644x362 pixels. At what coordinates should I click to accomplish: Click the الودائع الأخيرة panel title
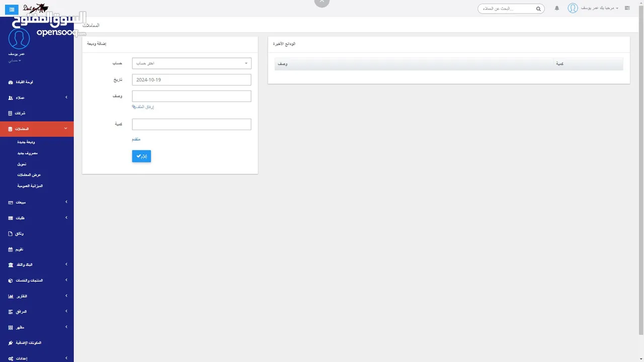[284, 44]
